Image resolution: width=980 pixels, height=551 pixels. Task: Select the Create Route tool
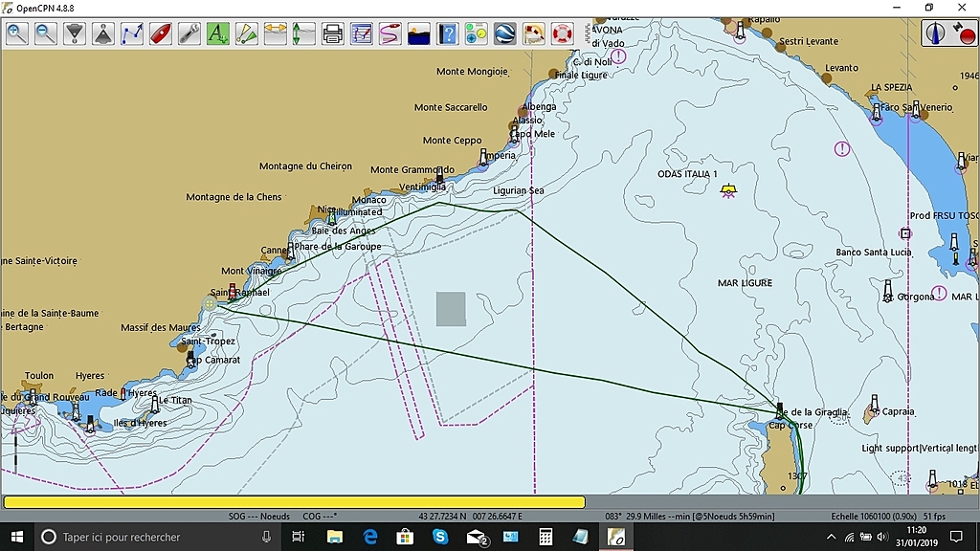[x=132, y=33]
